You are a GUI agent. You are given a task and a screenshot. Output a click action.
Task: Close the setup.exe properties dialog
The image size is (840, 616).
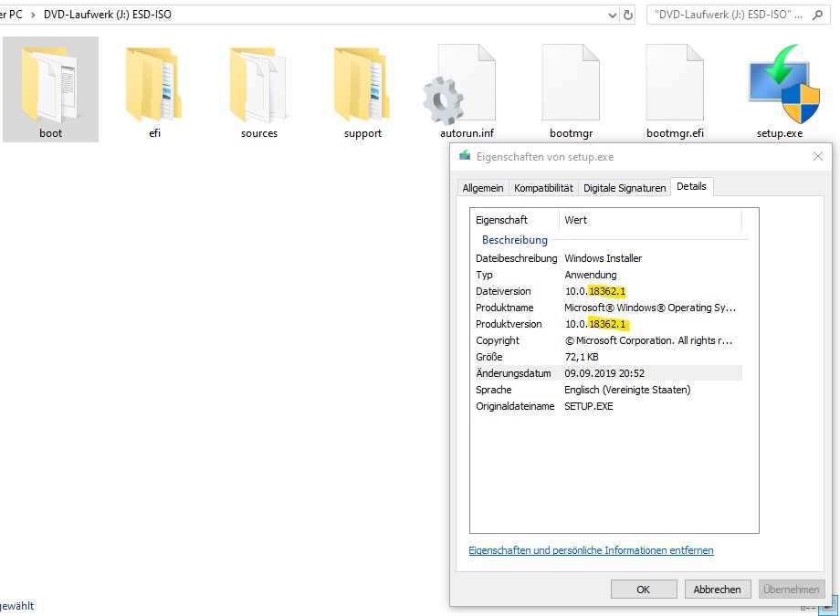817,156
